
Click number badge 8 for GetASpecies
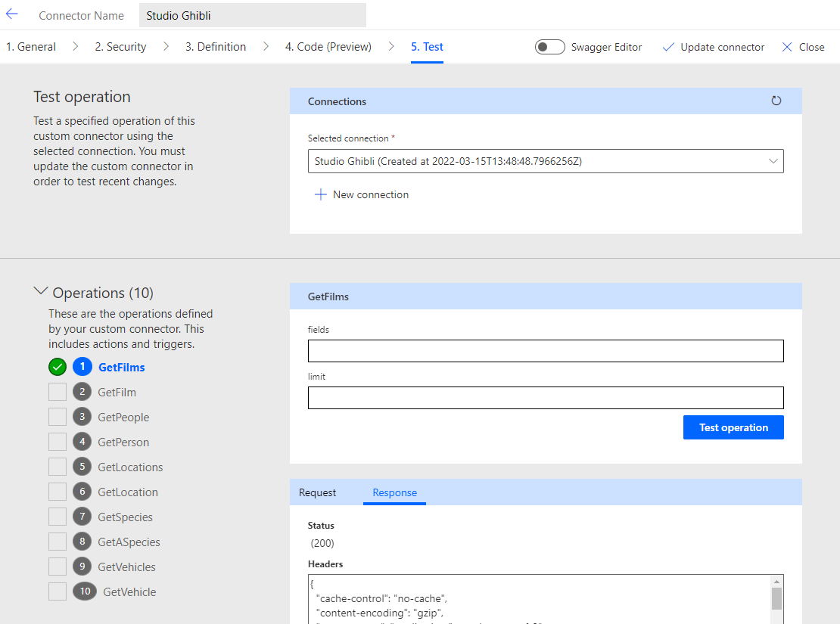[82, 542]
